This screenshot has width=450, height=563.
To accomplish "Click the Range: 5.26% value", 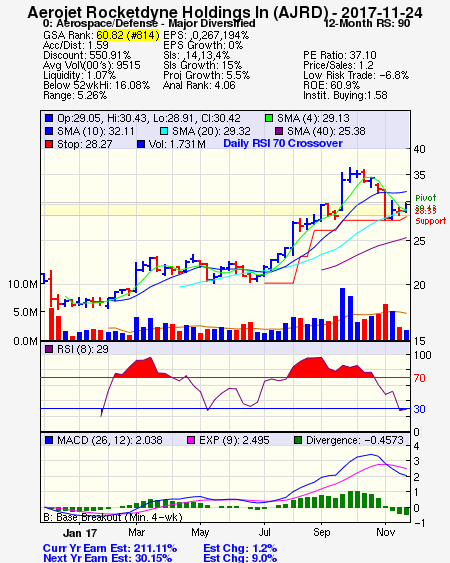I will [x=75, y=96].
